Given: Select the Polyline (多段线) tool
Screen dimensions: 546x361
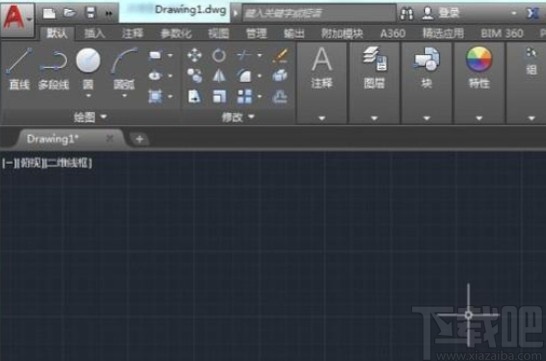Looking at the screenshot, I should pos(53,69).
